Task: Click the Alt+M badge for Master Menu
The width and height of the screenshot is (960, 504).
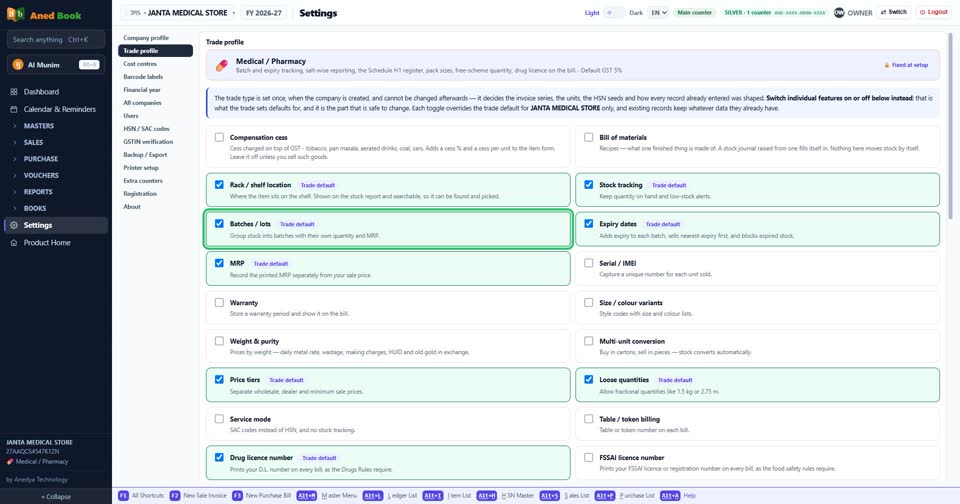Action: tap(307, 495)
